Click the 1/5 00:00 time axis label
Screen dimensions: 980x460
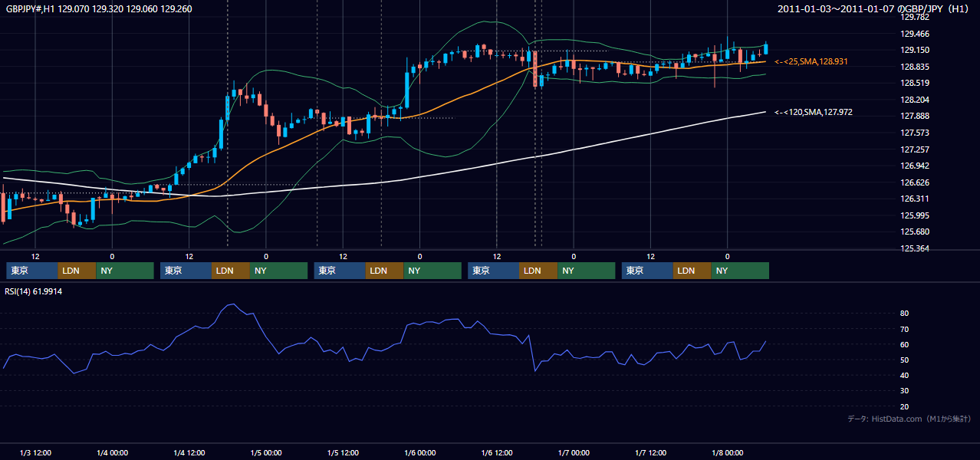click(x=266, y=453)
